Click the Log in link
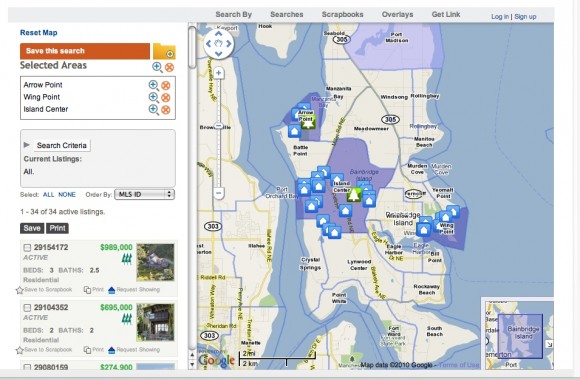 [500, 17]
